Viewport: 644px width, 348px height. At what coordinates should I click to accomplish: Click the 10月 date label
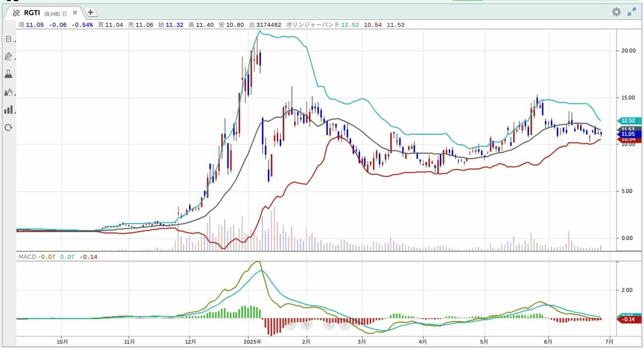click(x=63, y=341)
